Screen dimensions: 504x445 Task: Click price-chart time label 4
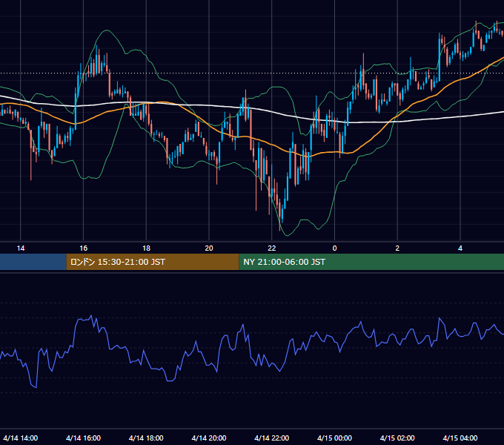coord(460,248)
